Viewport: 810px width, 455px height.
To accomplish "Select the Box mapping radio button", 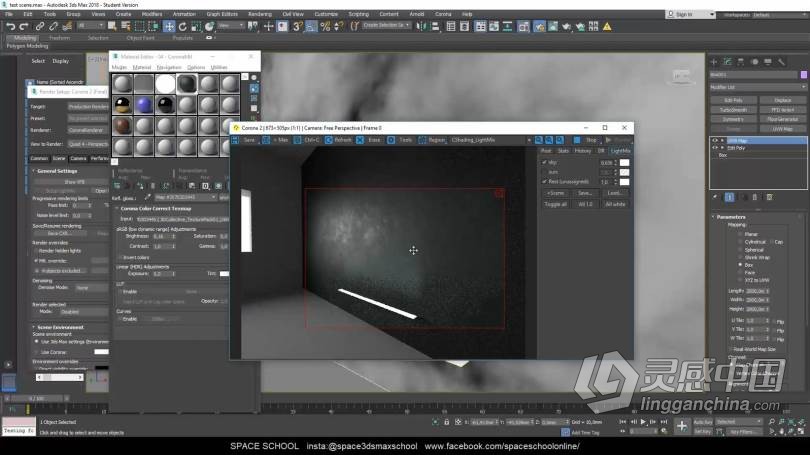I will tap(740, 264).
